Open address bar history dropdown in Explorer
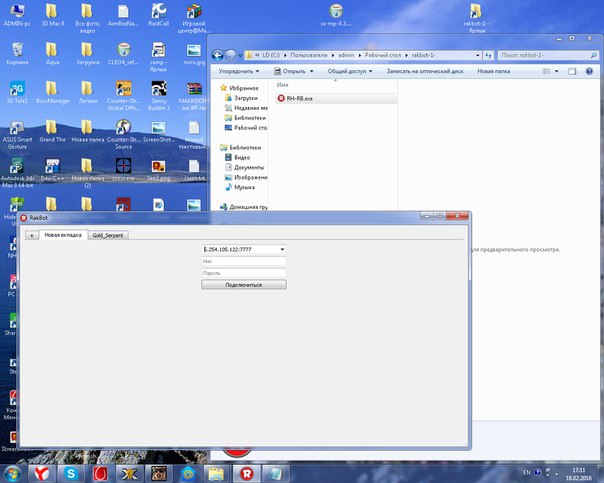The image size is (604, 483). [x=478, y=55]
